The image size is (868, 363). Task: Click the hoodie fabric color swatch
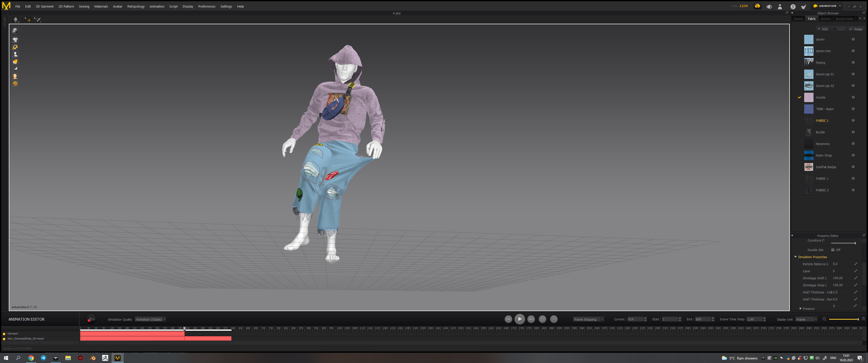click(808, 97)
